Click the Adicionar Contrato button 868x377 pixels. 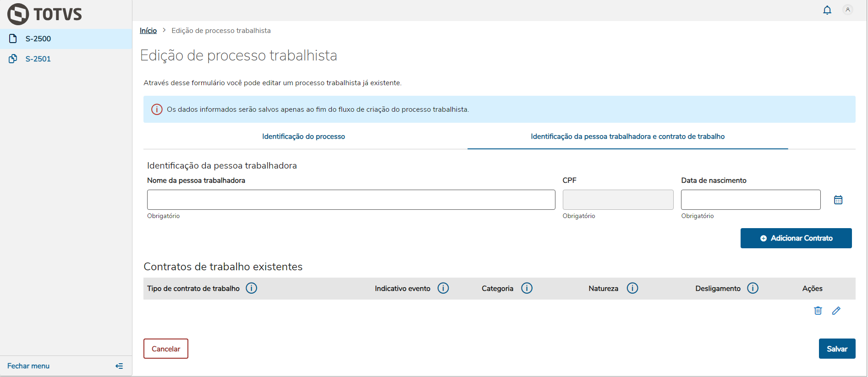click(796, 238)
